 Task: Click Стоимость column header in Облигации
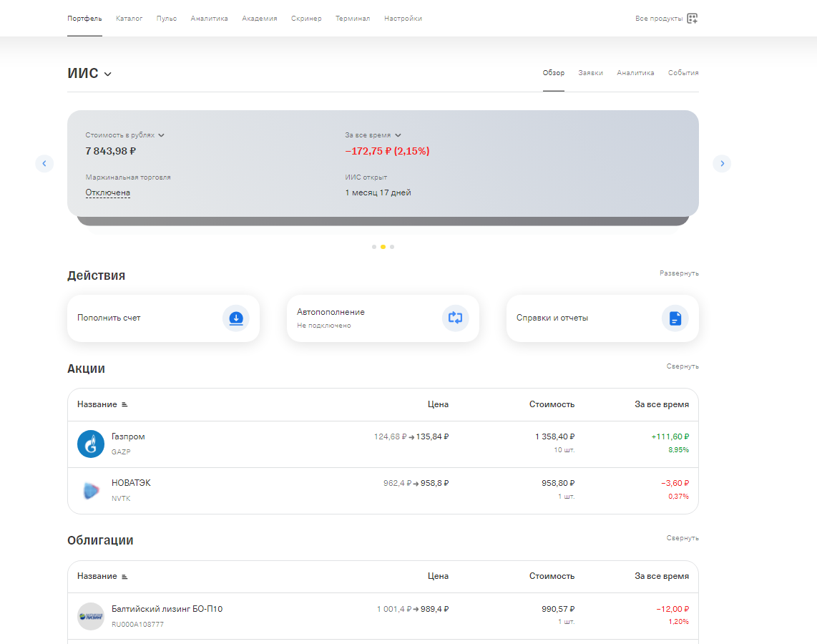(x=552, y=576)
